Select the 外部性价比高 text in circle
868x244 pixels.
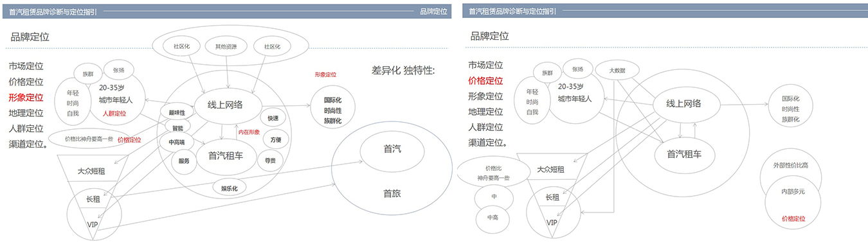(791, 166)
